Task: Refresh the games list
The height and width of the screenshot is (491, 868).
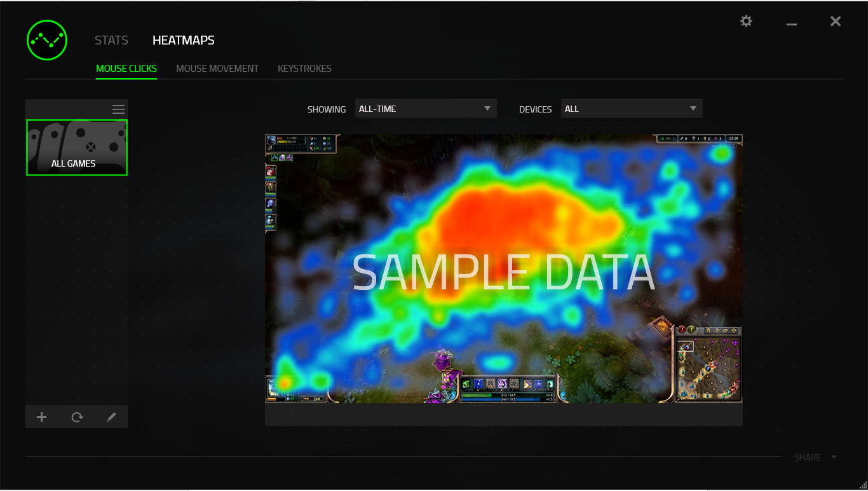Action: [77, 417]
